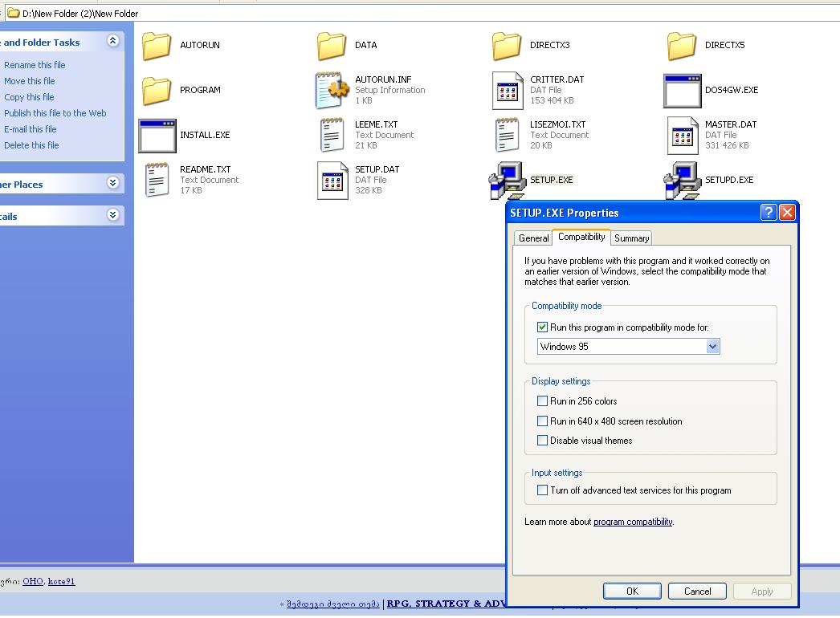The image size is (840, 618).
Task: Select the CRITTER.DAT file icon
Action: click(x=508, y=91)
